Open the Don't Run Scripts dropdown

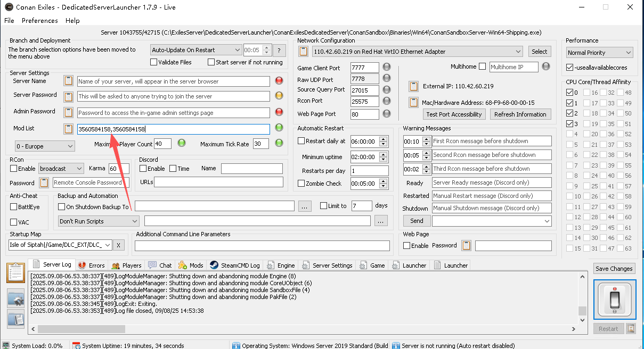click(99, 221)
